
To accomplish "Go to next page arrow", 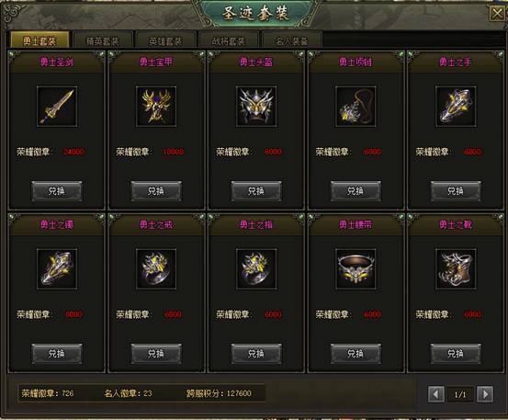I will pos(485,394).
